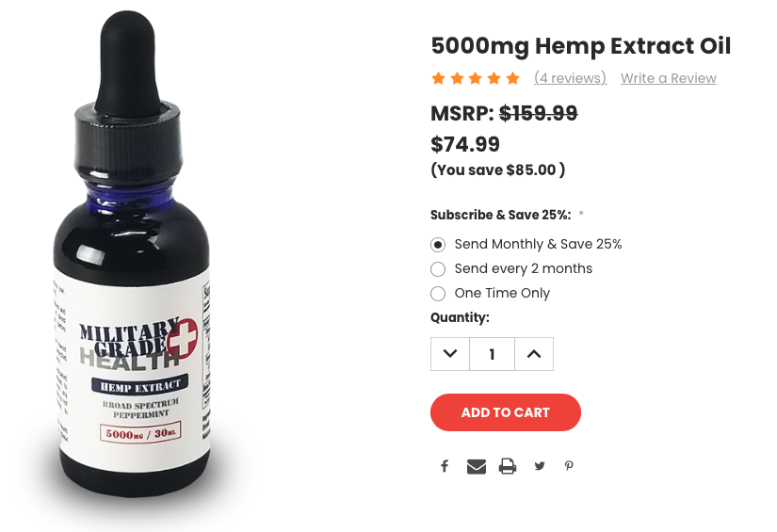Click the hemp extract bottle image

tap(132, 258)
